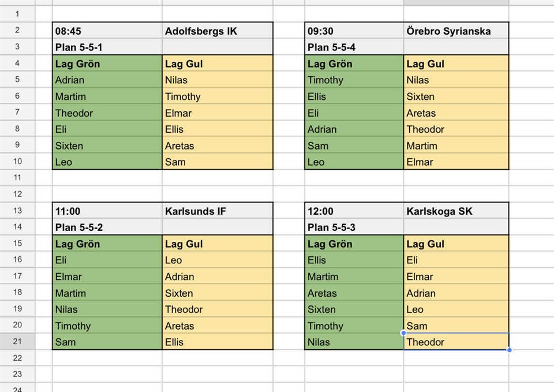Select the Plan 5-5-3 cell
The image size is (554, 392).
point(354,227)
